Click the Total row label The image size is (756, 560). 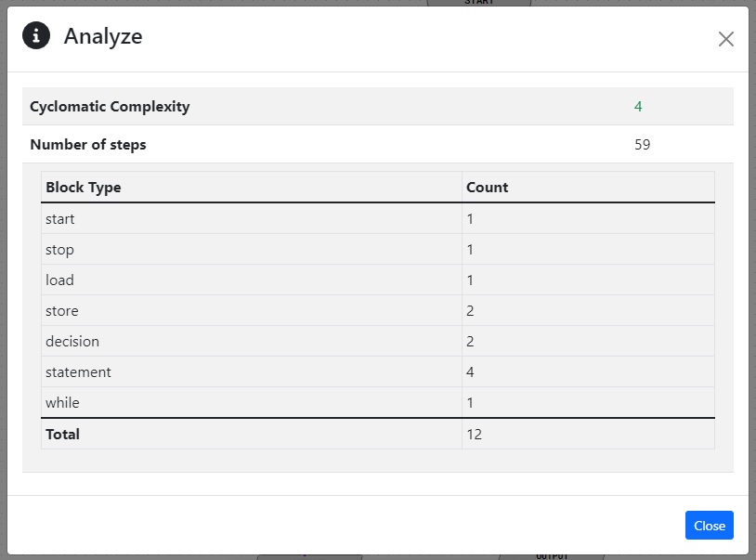pyautogui.click(x=62, y=435)
